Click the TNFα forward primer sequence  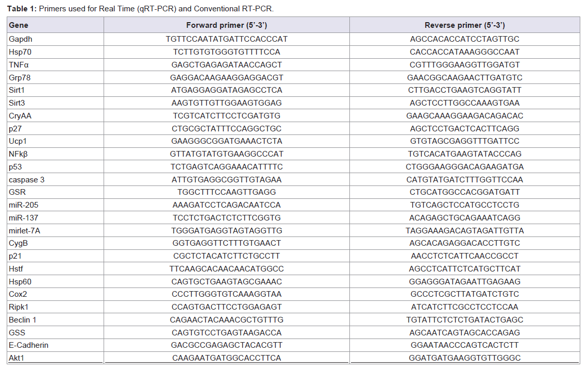226,65
